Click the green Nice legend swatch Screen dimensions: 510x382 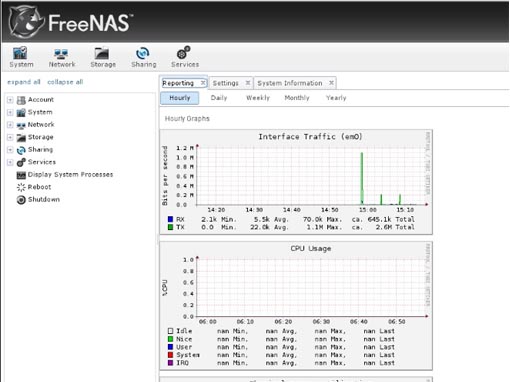[x=170, y=339]
